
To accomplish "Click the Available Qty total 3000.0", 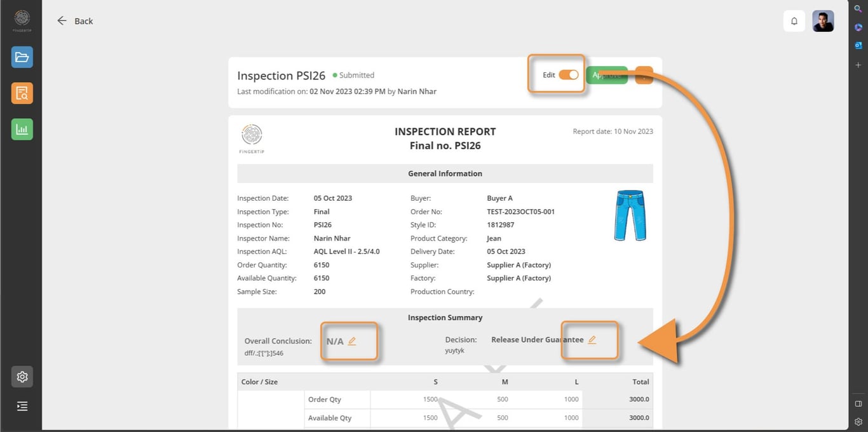I will point(639,418).
